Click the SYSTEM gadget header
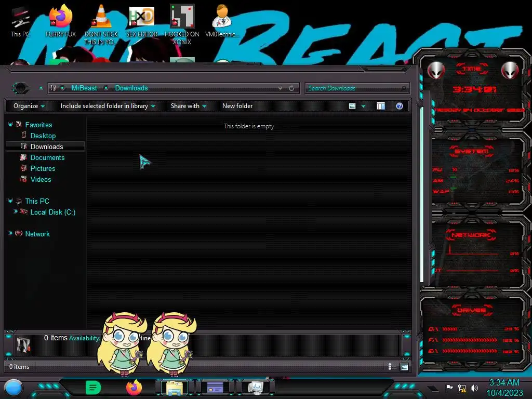Image resolution: width=532 pixels, height=399 pixels. click(472, 151)
